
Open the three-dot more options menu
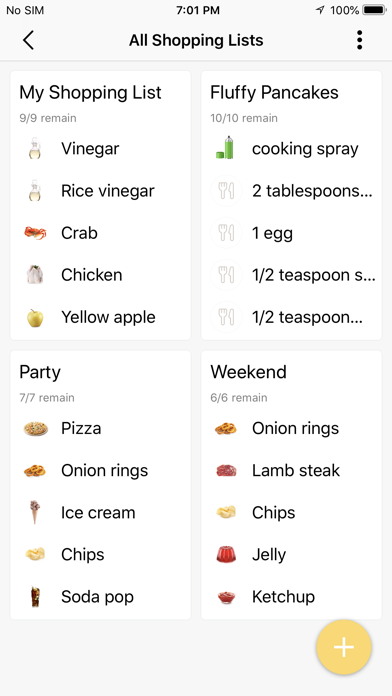360,40
